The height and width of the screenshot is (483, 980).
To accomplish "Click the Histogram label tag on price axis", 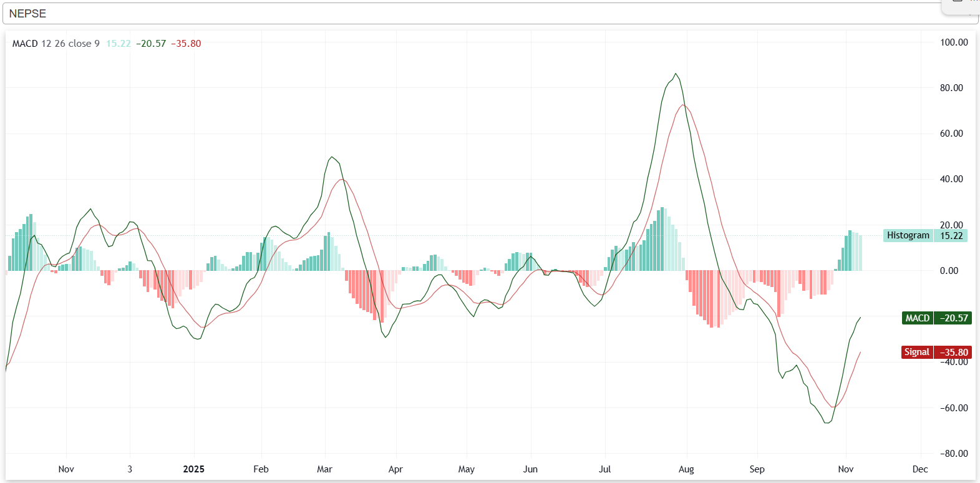I will pos(908,235).
